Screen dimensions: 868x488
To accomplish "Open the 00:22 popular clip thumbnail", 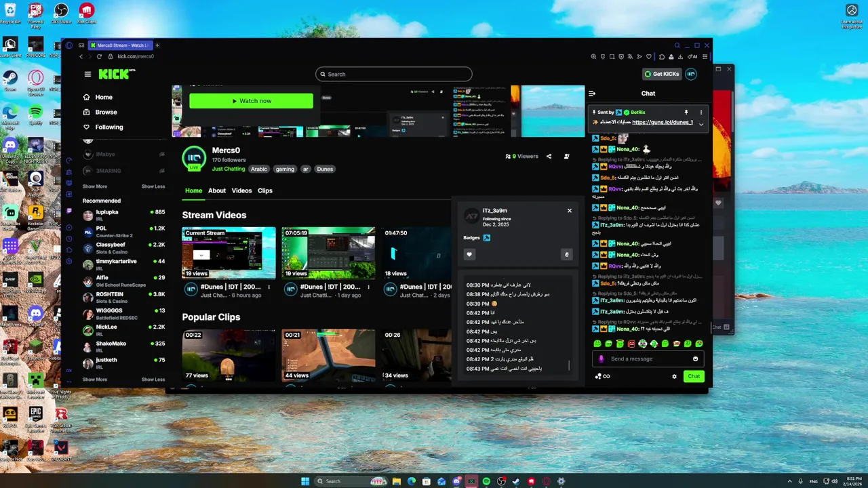I will 229,355.
